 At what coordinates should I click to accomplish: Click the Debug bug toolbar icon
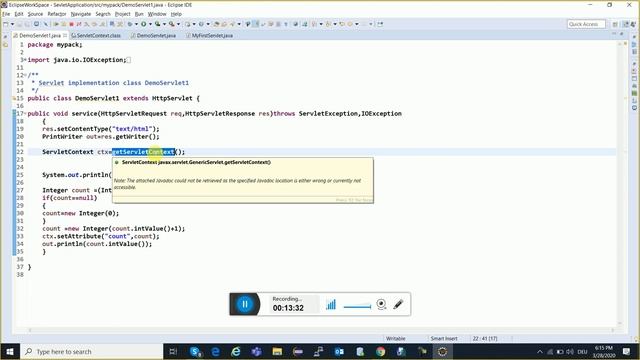point(130,24)
